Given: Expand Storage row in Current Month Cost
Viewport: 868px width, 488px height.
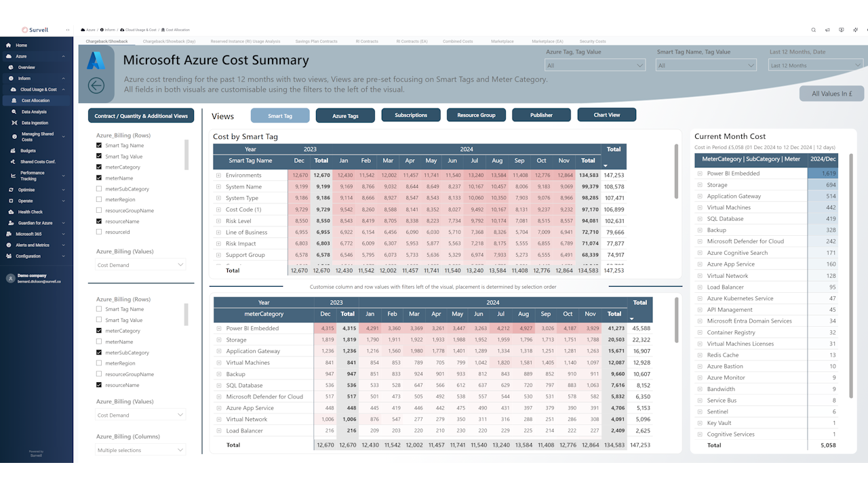Looking at the screenshot, I should pos(700,185).
